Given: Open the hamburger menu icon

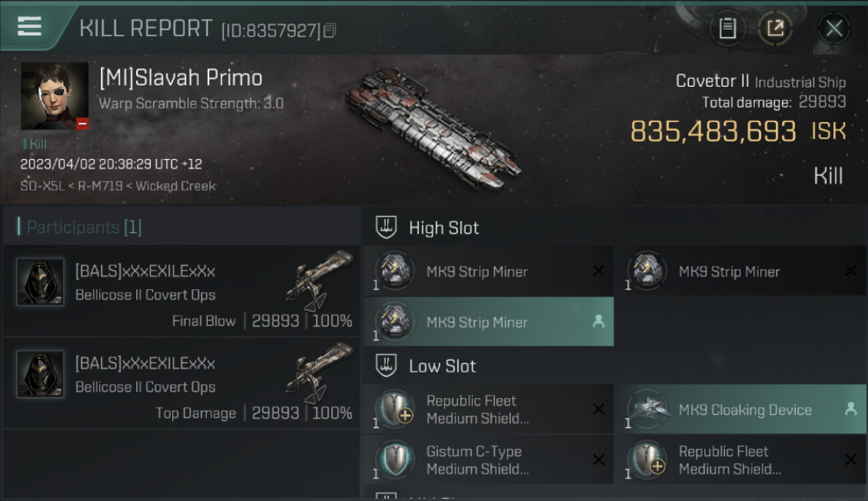Looking at the screenshot, I should [30, 27].
